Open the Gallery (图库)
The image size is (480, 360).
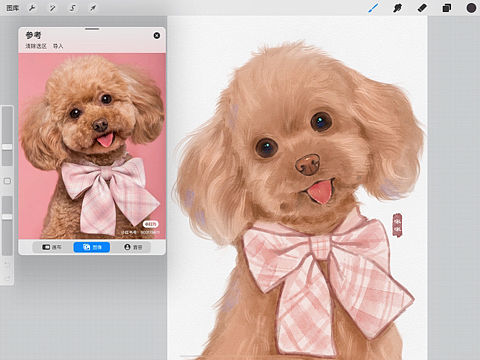point(13,8)
